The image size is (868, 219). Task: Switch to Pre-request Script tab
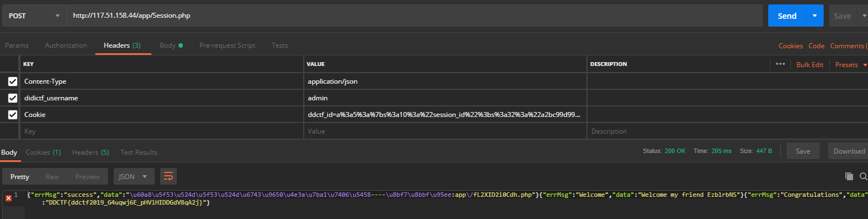click(227, 45)
